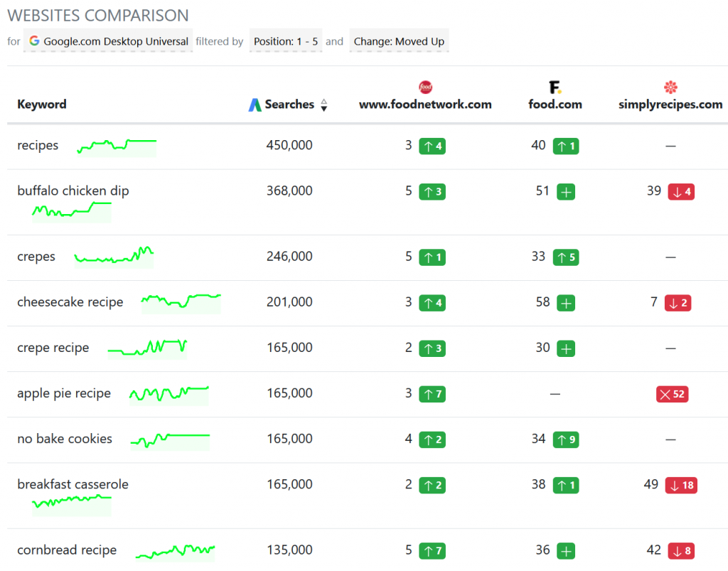Click foodnetwork up 1 badge for crepes
The image size is (728, 571).
[432, 257]
